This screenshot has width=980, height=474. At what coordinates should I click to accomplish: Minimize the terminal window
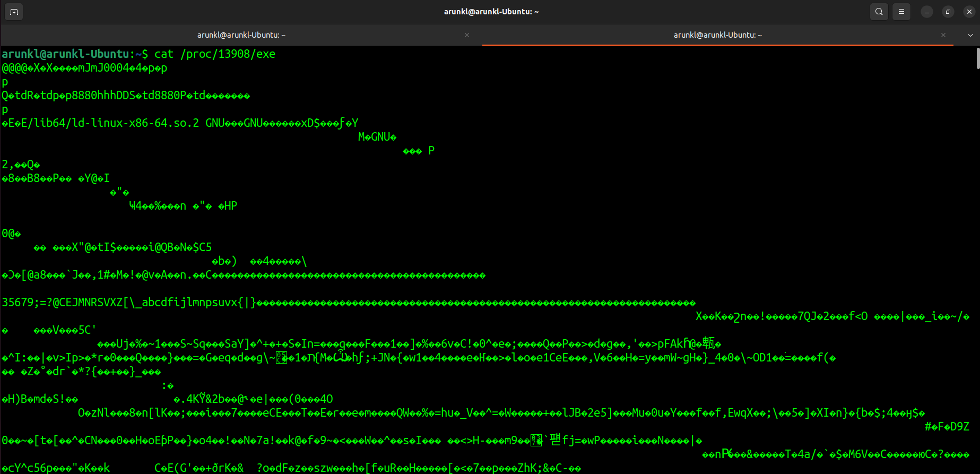[927, 12]
